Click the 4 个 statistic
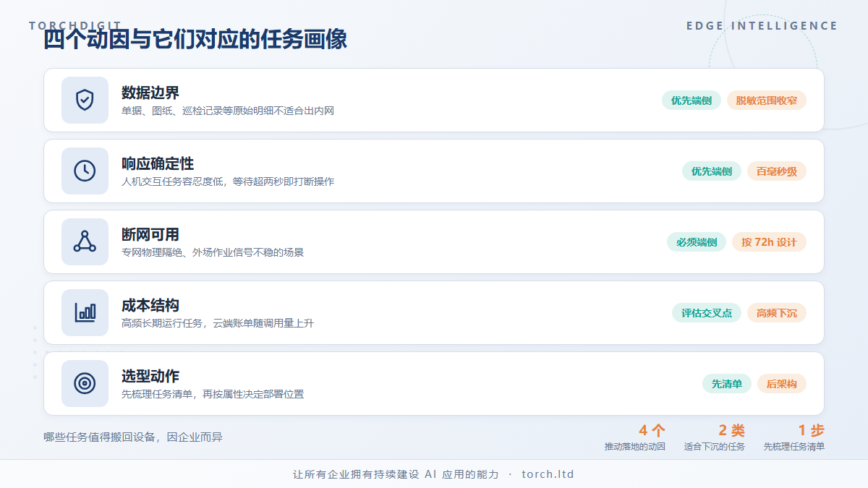Screen dimensions: 868x488 [652, 431]
